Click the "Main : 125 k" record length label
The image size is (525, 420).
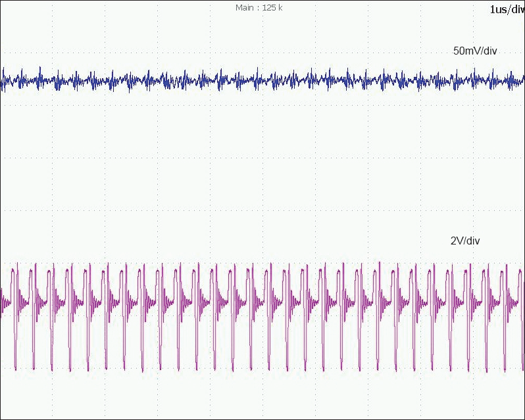click(x=259, y=8)
